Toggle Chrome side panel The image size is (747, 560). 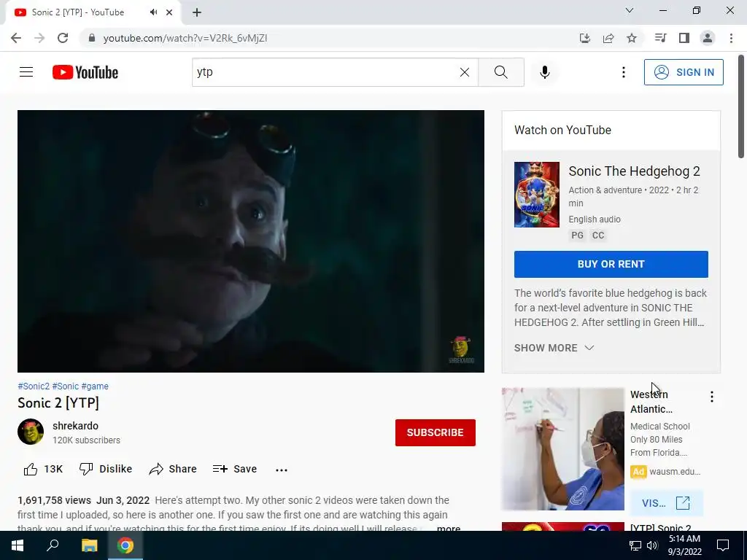(684, 38)
